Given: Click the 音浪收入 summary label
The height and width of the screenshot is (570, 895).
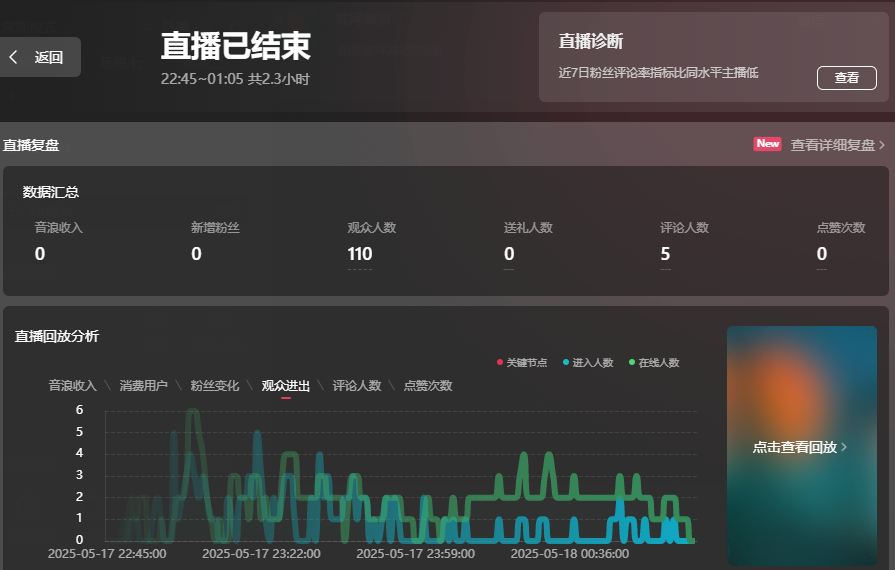Looking at the screenshot, I should click(x=59, y=228).
